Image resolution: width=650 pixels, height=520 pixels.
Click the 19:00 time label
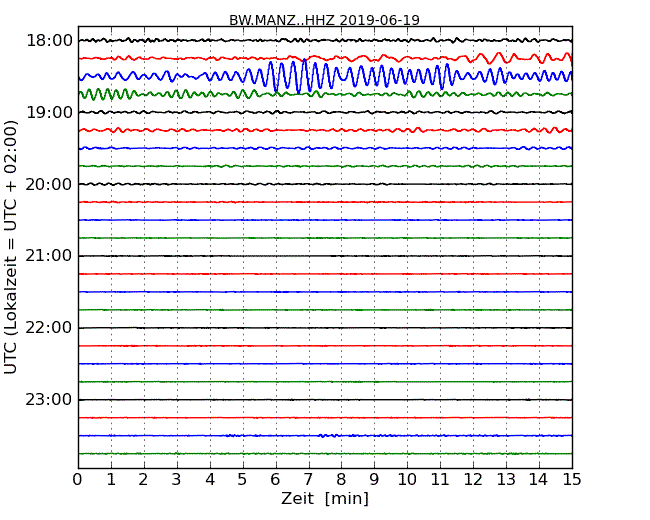49,113
